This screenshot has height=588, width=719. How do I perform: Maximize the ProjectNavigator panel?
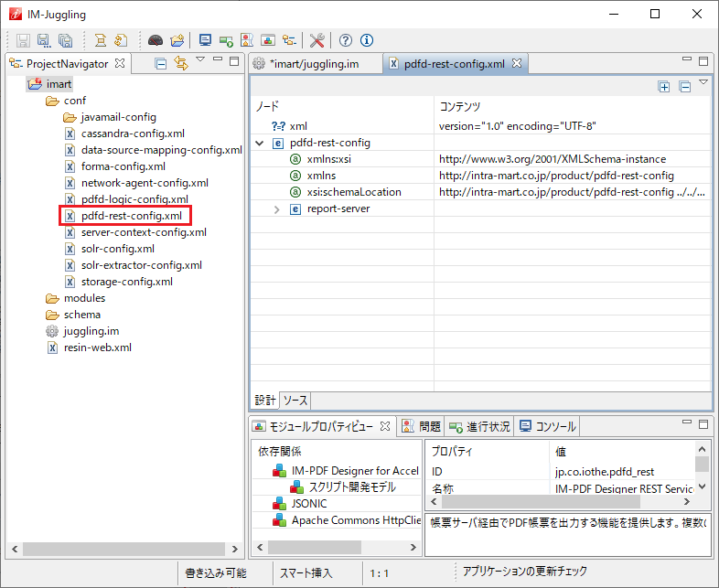(234, 61)
